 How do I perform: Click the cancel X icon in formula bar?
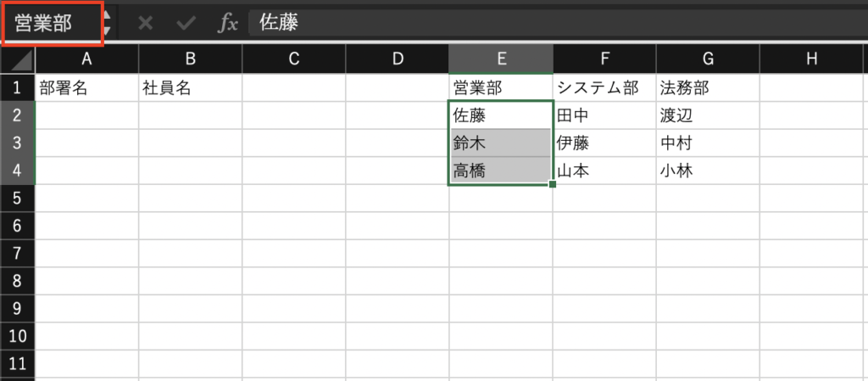(146, 23)
